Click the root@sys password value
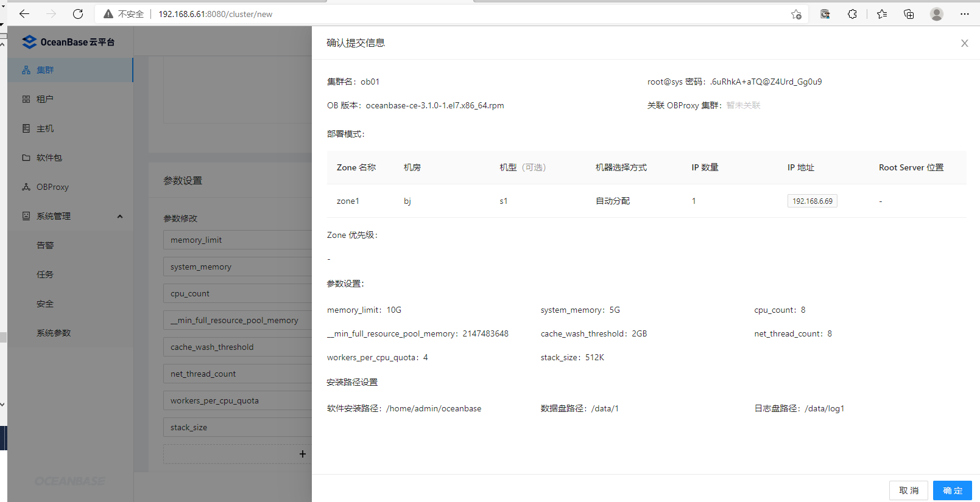This screenshot has width=980, height=502. point(766,82)
